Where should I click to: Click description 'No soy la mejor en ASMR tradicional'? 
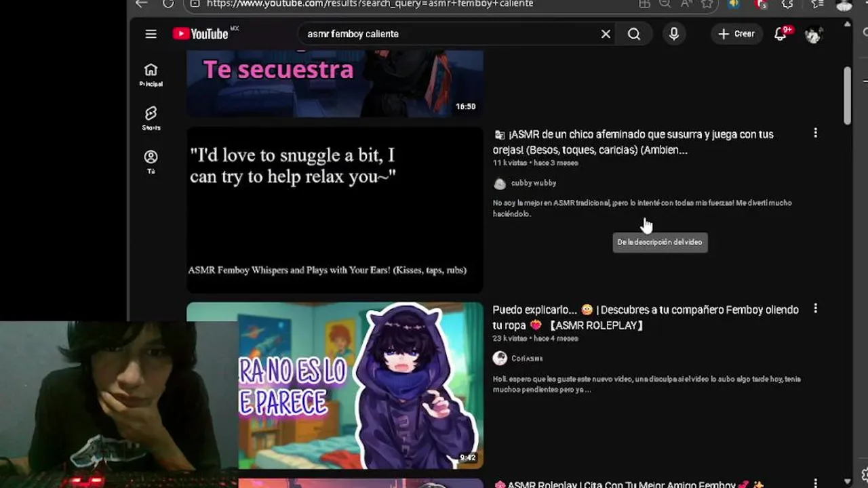pos(642,208)
